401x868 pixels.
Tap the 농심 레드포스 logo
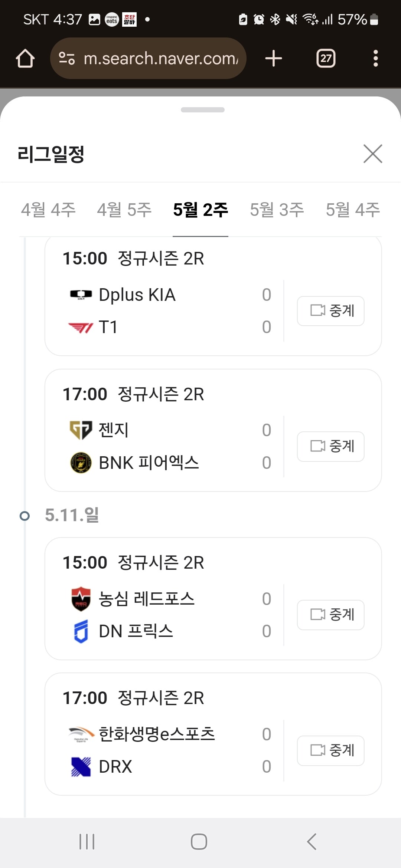(x=81, y=599)
